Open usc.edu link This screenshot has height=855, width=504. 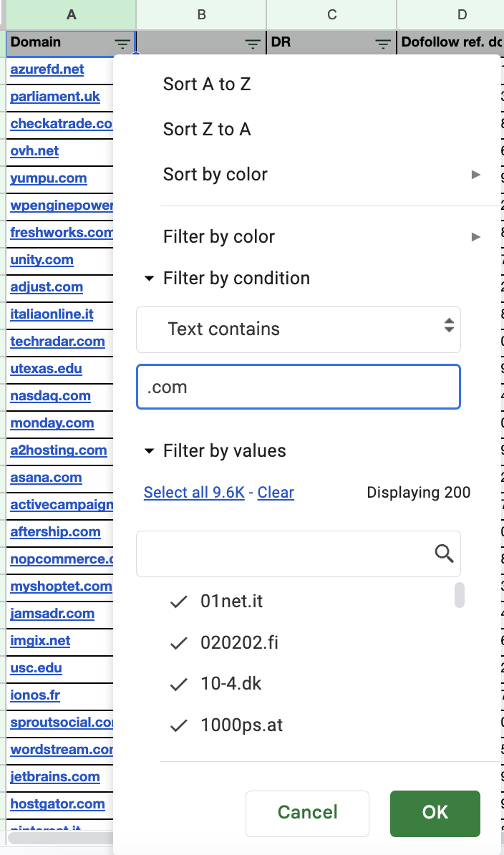point(36,668)
